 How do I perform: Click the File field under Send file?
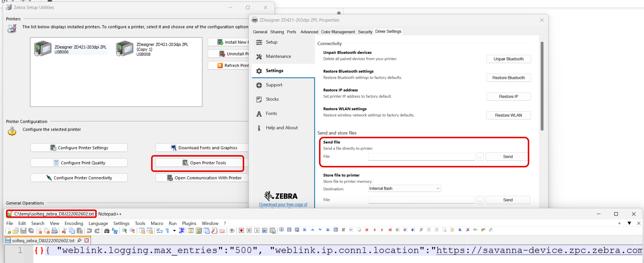point(421,157)
